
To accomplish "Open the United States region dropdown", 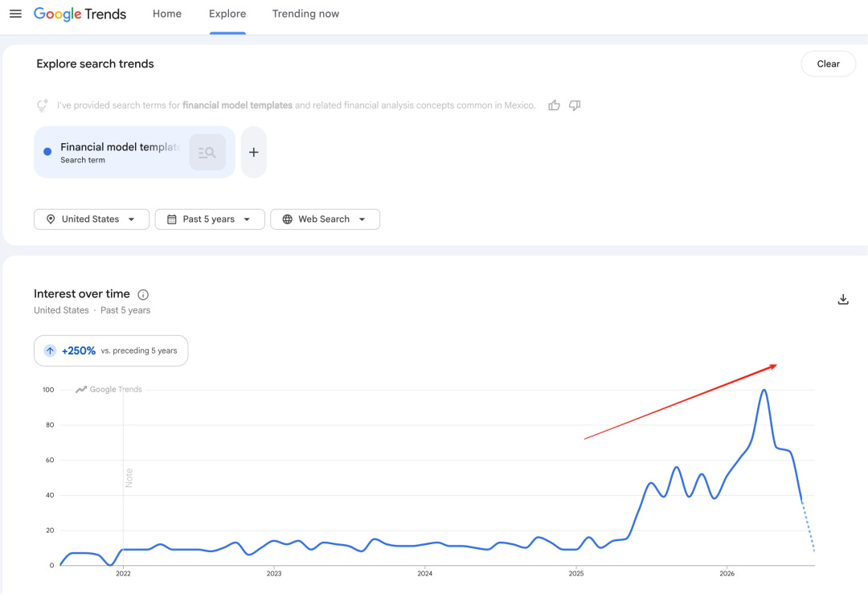I will coord(92,219).
